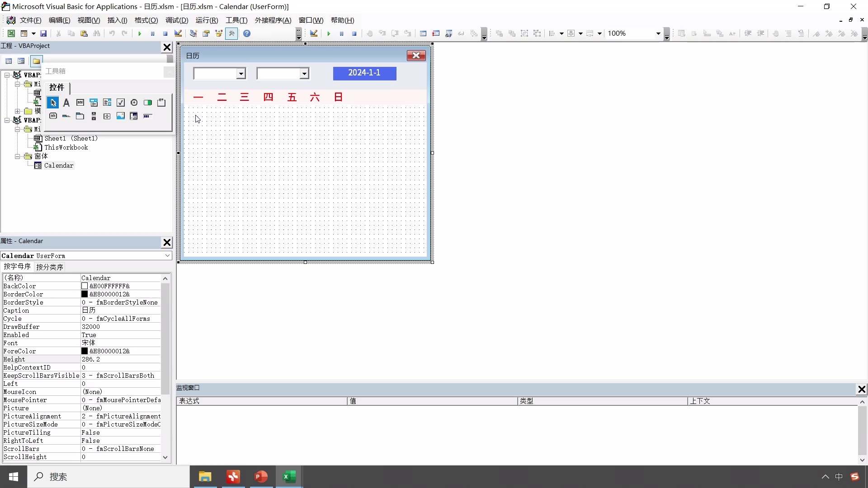This screenshot has width=868, height=488.
Task: Open the Object Browser toolbar icon
Action: coord(219,33)
